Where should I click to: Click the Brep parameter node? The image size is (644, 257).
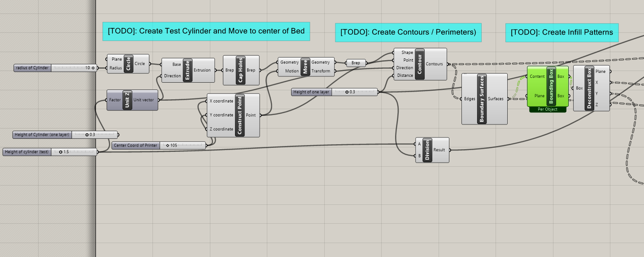(x=356, y=63)
